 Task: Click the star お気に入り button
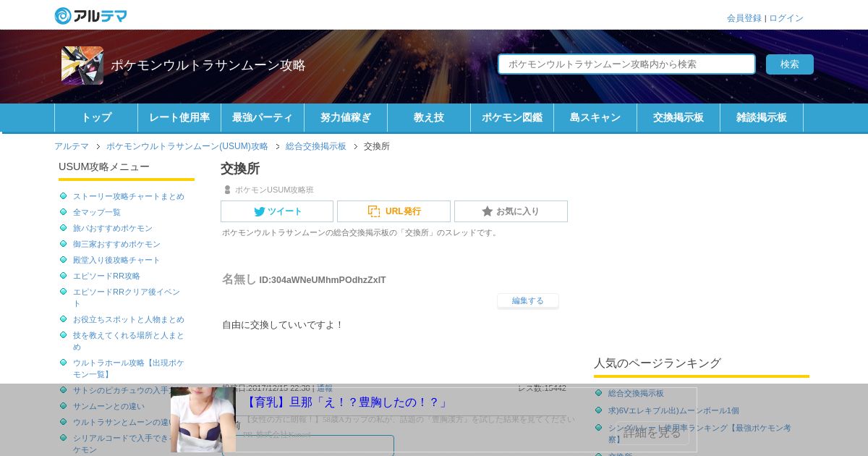[511, 211]
